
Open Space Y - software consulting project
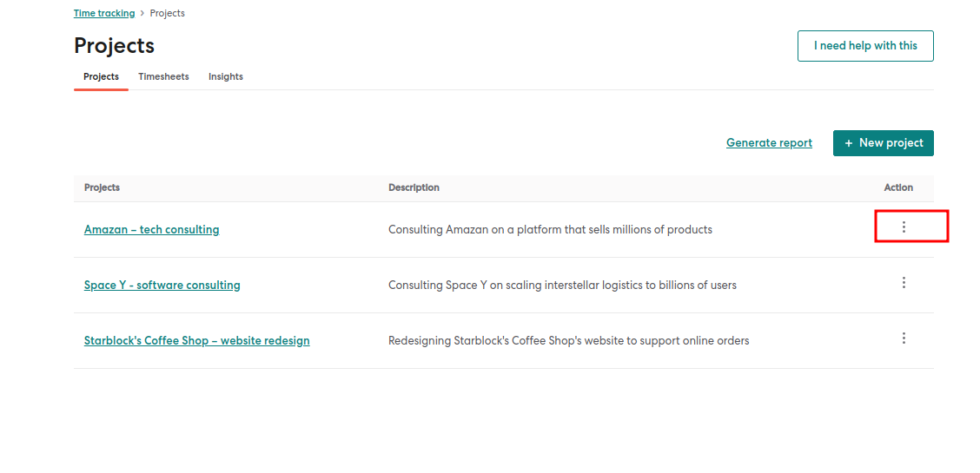click(162, 286)
